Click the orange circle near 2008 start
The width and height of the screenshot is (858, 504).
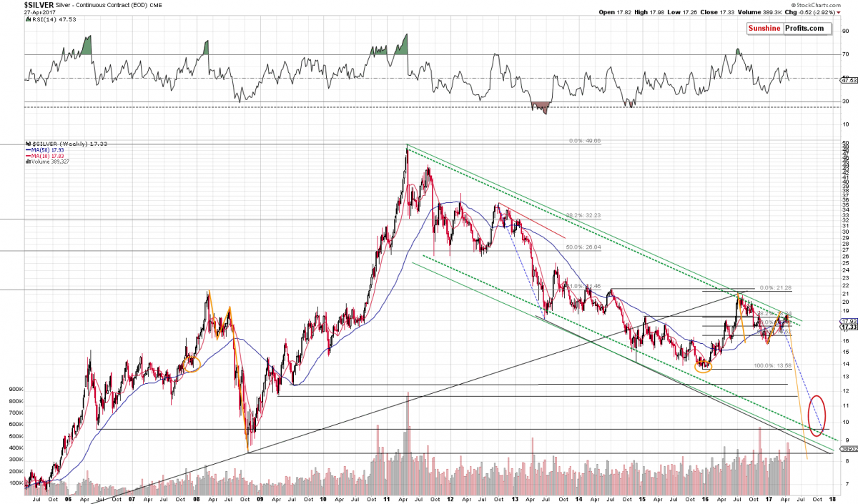point(191,363)
